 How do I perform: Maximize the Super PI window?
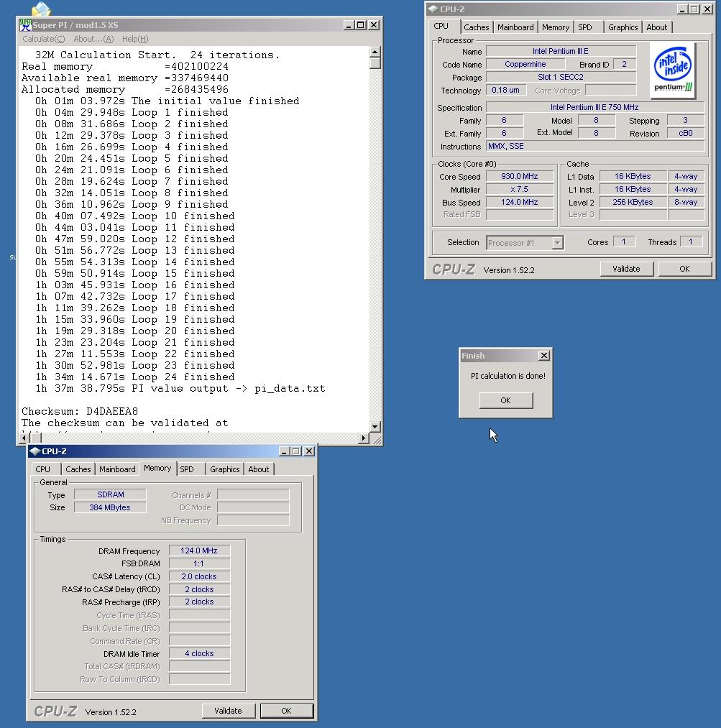click(x=361, y=25)
